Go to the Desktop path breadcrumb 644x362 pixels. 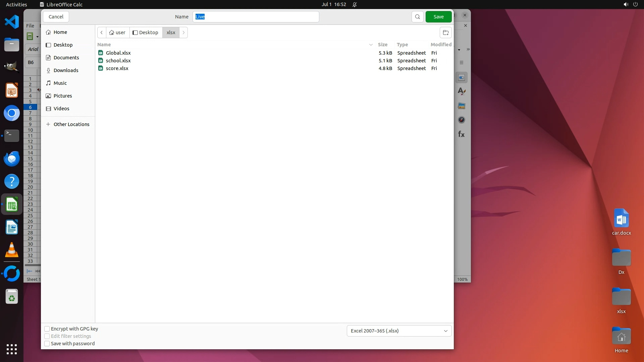point(146,33)
